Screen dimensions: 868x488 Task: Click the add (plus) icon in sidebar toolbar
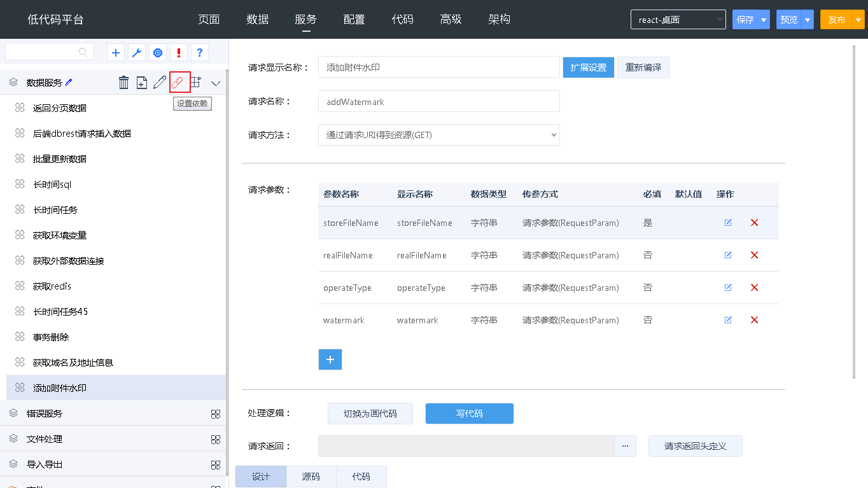pyautogui.click(x=116, y=53)
